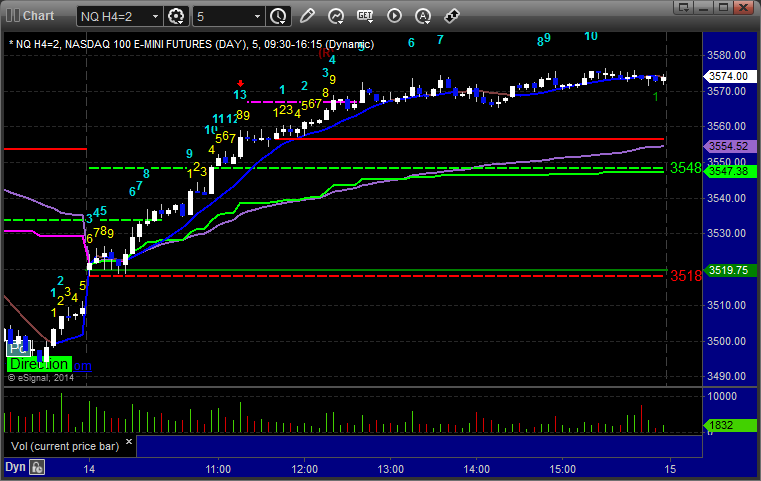
Task: Click the green 3548 level label
Action: [x=685, y=168]
